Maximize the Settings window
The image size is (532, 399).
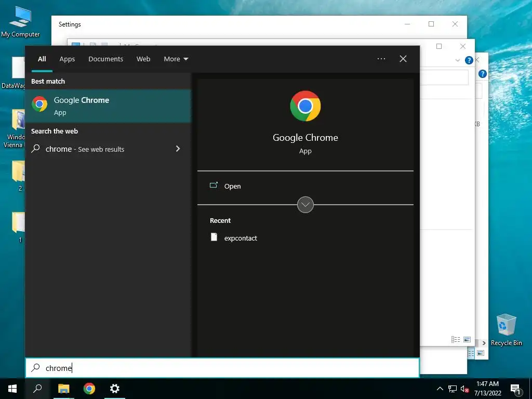[431, 24]
